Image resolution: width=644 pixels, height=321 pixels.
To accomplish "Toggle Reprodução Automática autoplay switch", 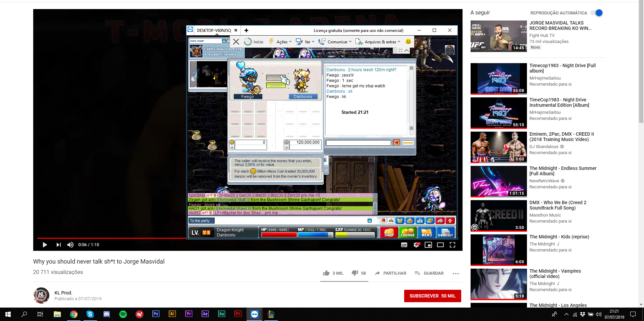I will tap(597, 13).
